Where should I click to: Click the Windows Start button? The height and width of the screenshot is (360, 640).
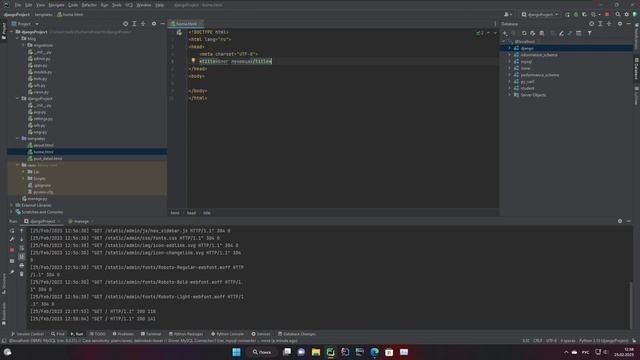point(236,352)
